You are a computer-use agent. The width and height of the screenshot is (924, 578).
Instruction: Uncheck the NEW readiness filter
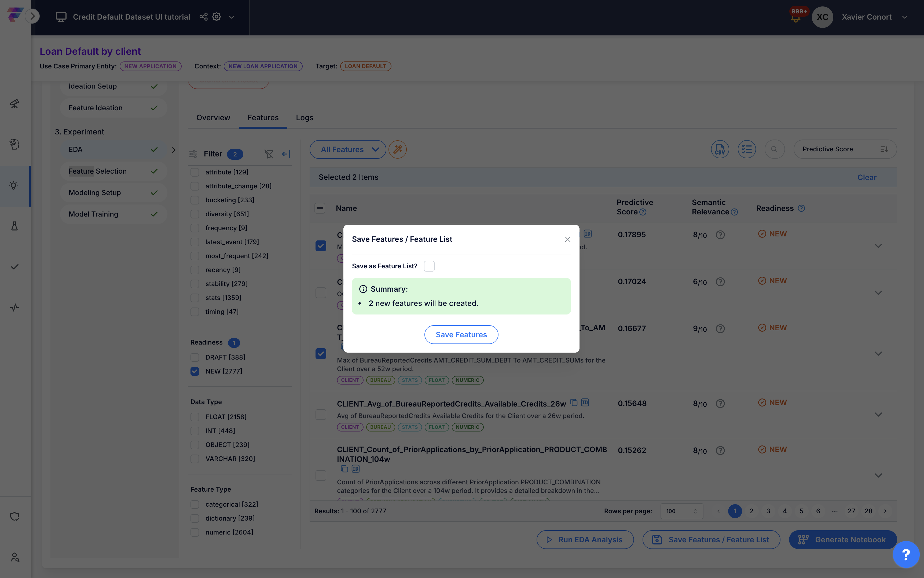[x=195, y=371]
